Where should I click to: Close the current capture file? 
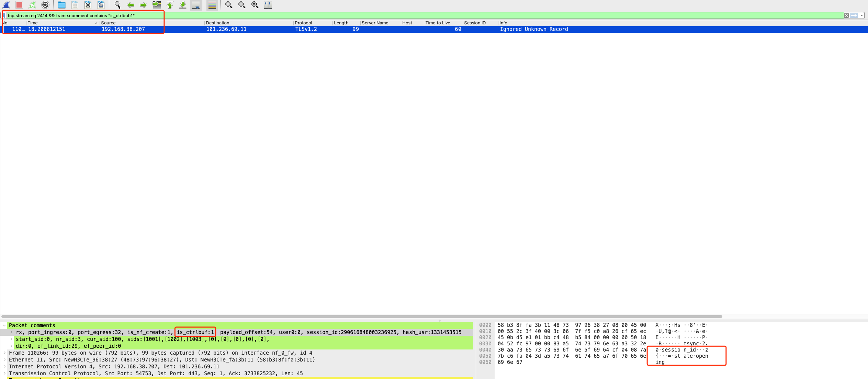point(88,5)
